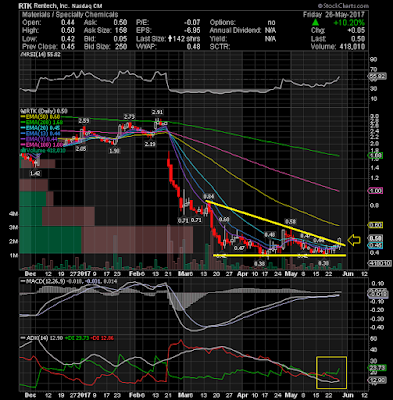Select the EMA(200) legend entry
This screenshot has height=400, width=393.
tap(41, 122)
